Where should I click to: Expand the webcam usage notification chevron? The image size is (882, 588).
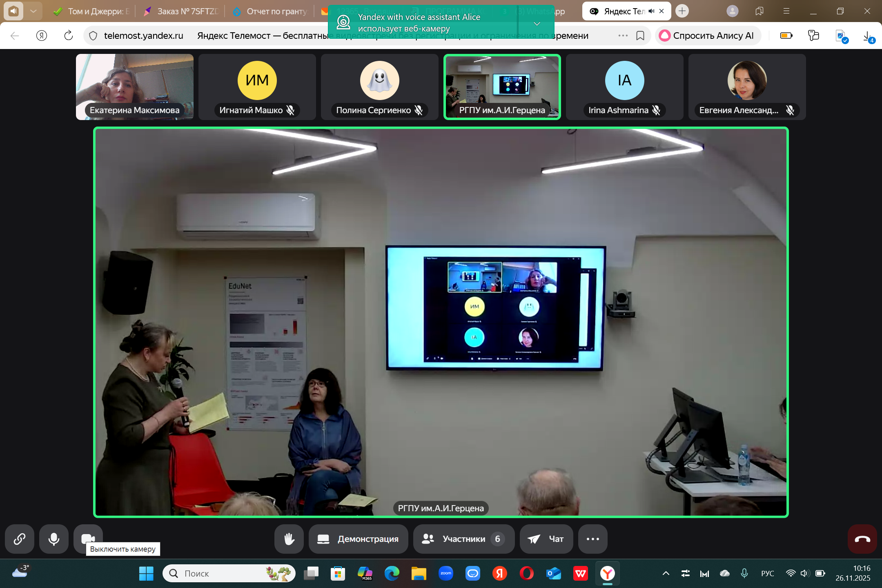[537, 24]
